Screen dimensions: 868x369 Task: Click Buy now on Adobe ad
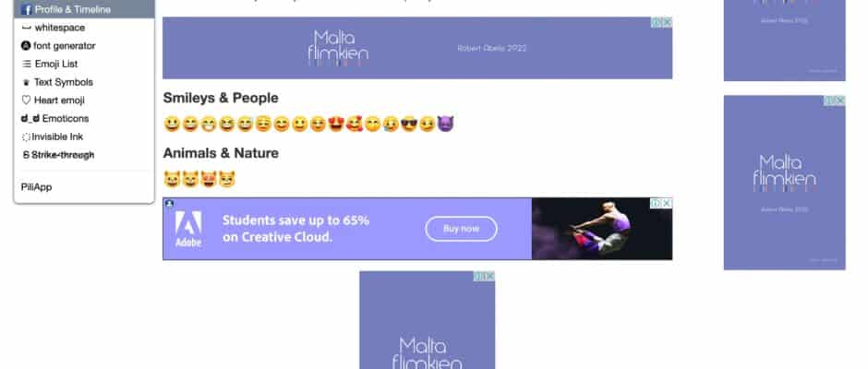461,229
